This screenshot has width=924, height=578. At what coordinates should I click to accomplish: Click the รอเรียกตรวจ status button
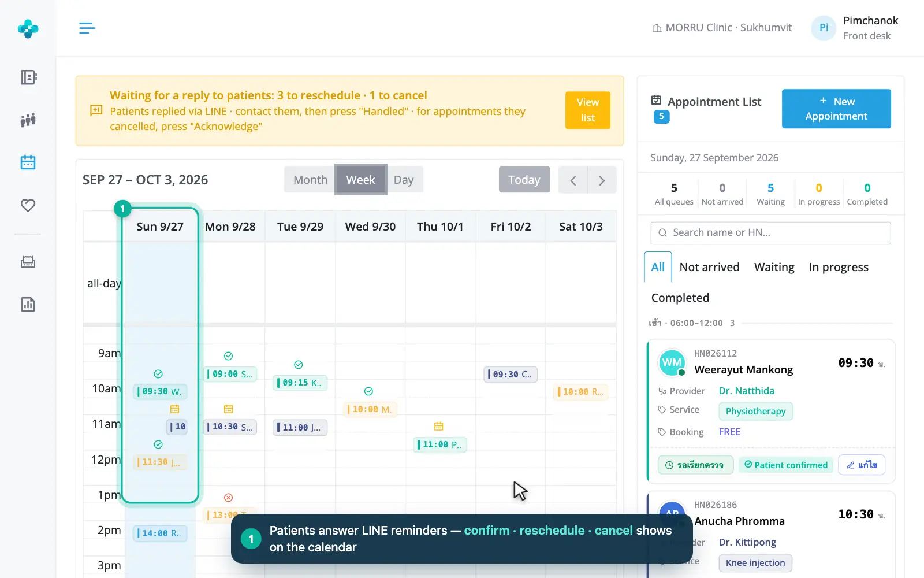[695, 465]
